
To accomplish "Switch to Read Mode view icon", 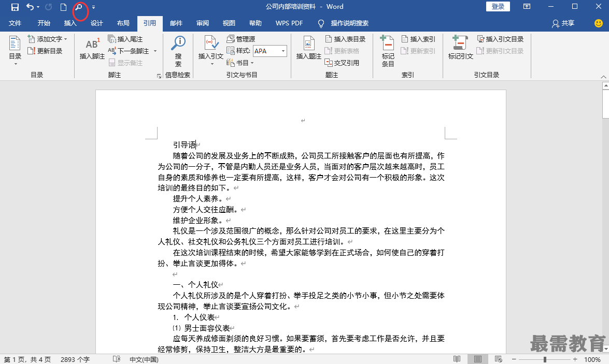I will pyautogui.click(x=457, y=359).
